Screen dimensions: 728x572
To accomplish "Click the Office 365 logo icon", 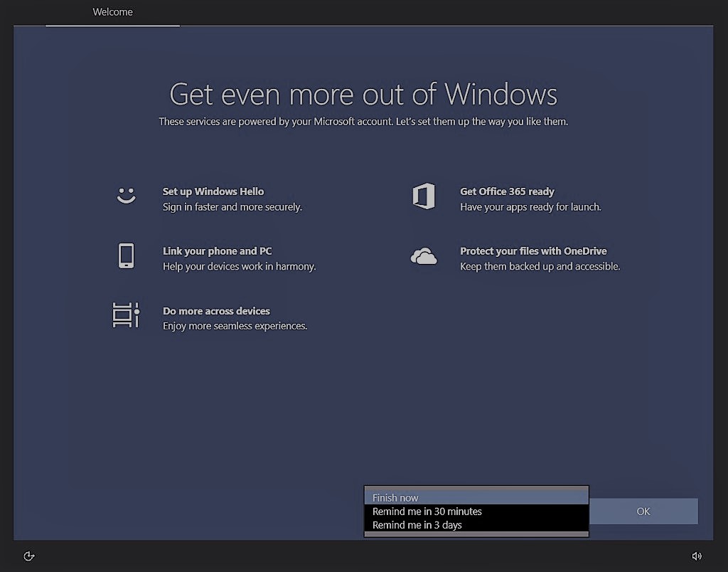I will (x=424, y=196).
